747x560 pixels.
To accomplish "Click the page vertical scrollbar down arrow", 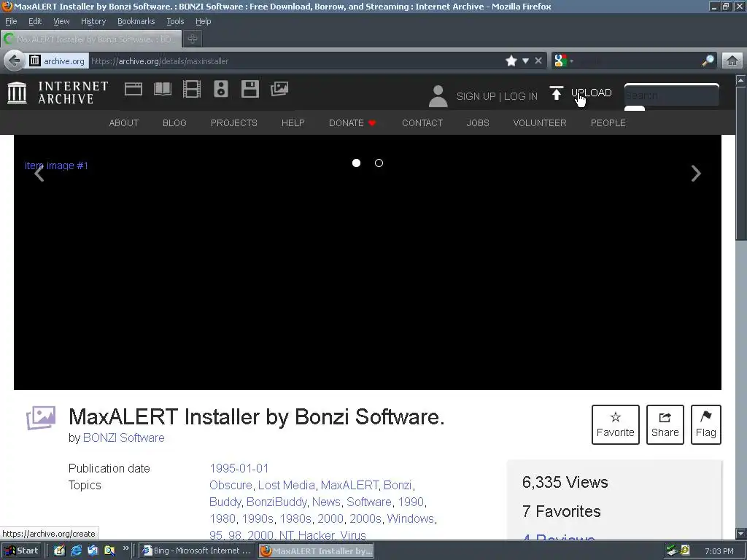I will pyautogui.click(x=740, y=534).
